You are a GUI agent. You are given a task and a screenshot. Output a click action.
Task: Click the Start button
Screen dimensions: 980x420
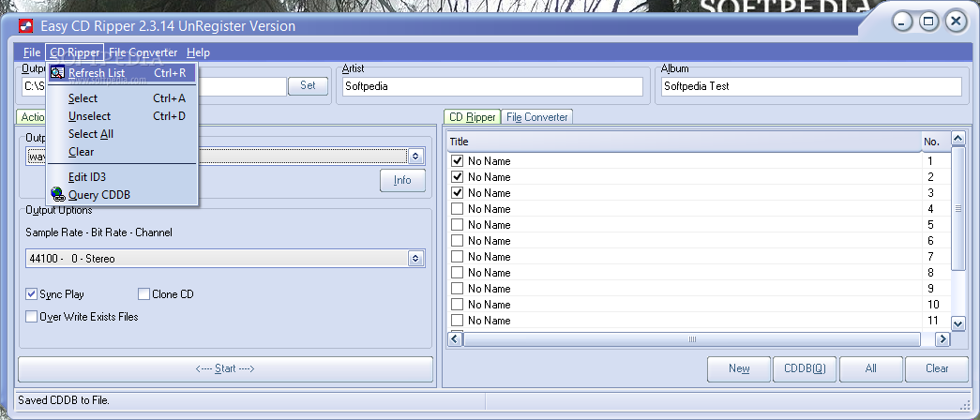click(x=225, y=368)
